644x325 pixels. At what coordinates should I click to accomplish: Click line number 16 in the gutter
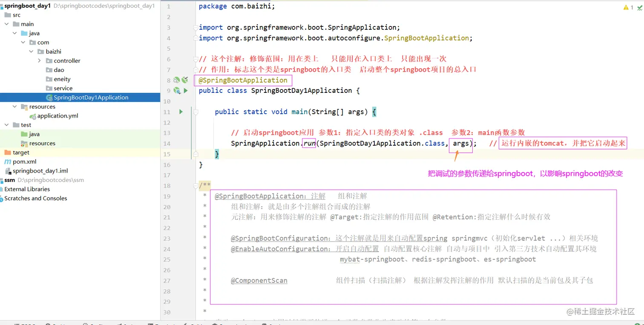167,165
